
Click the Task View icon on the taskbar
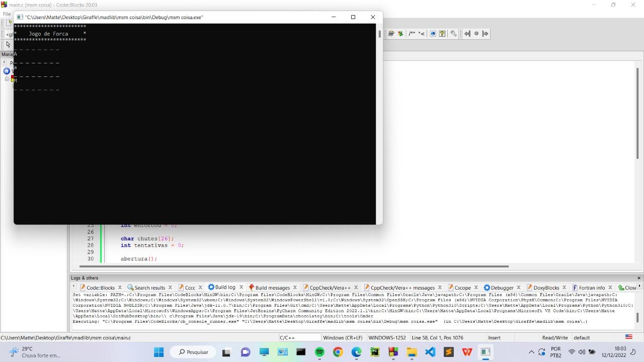pyautogui.click(x=226, y=352)
